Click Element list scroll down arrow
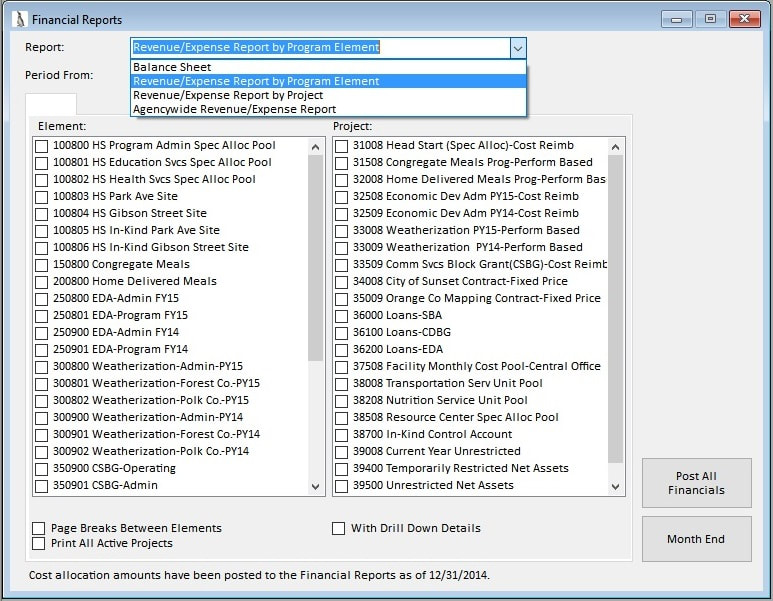 [316, 487]
